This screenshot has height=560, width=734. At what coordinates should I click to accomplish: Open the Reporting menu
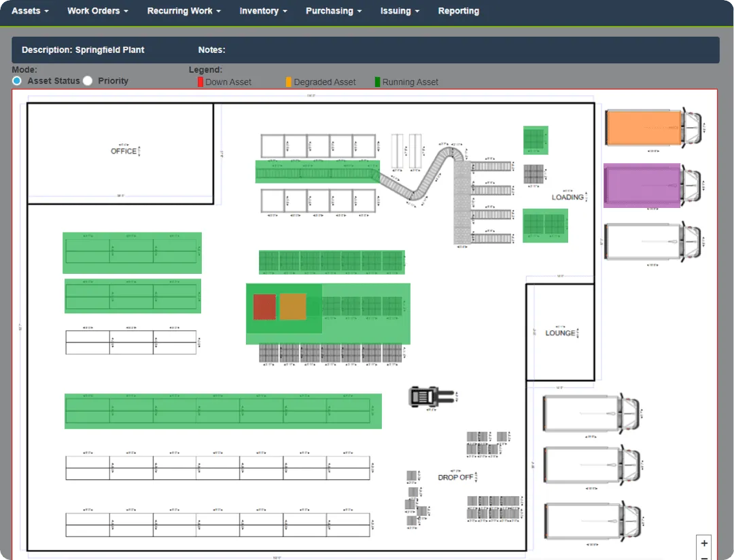[458, 11]
